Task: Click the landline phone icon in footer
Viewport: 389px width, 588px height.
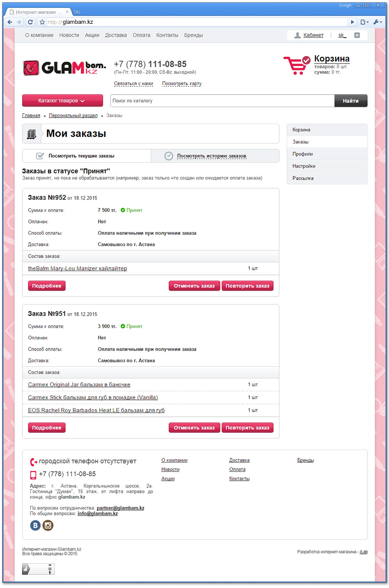Action: pyautogui.click(x=34, y=462)
